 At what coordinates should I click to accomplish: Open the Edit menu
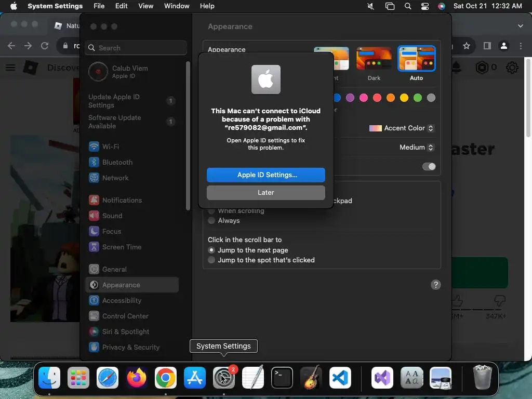(x=122, y=6)
